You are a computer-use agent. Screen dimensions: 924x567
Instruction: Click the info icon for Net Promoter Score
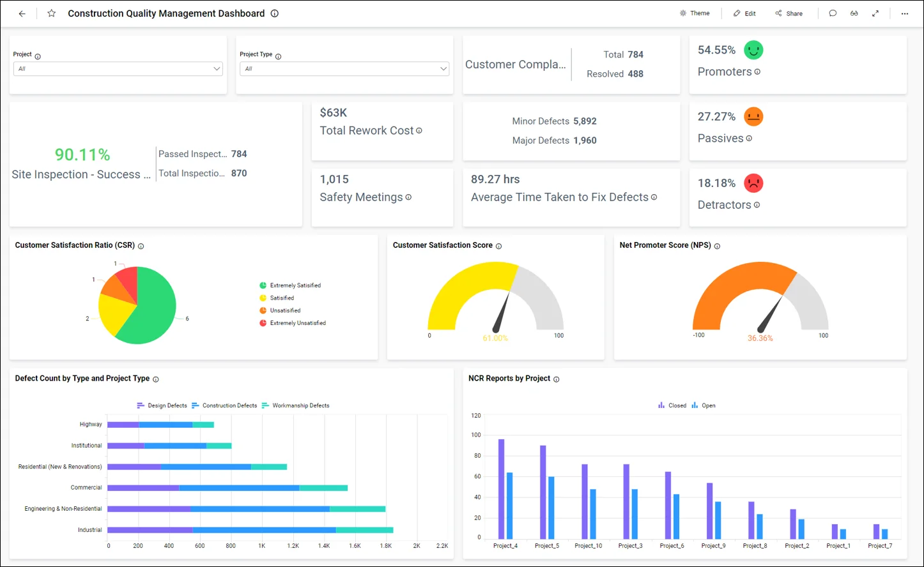(717, 246)
